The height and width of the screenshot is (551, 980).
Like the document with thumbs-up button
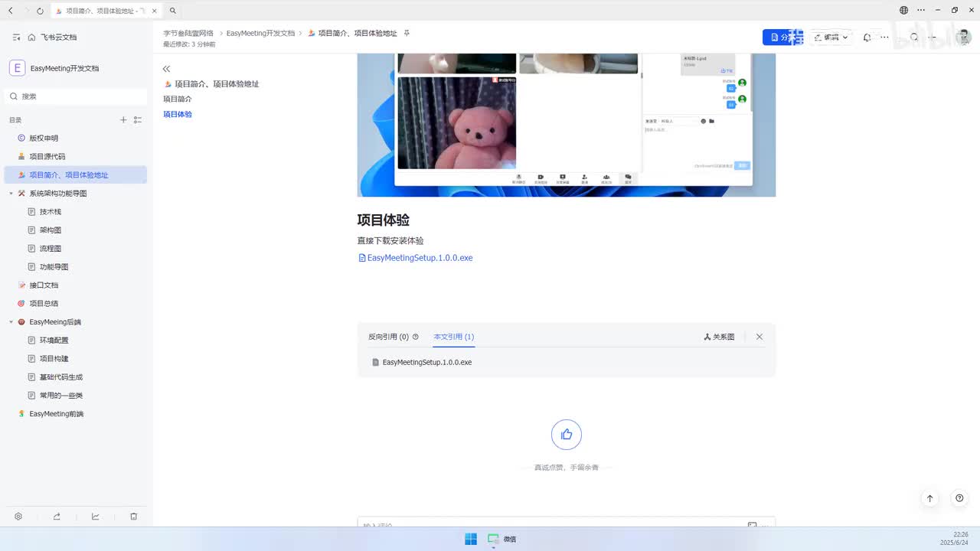click(567, 435)
